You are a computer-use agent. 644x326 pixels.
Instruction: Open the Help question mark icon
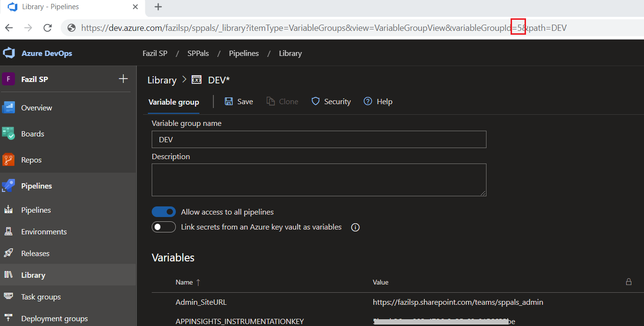pos(367,101)
